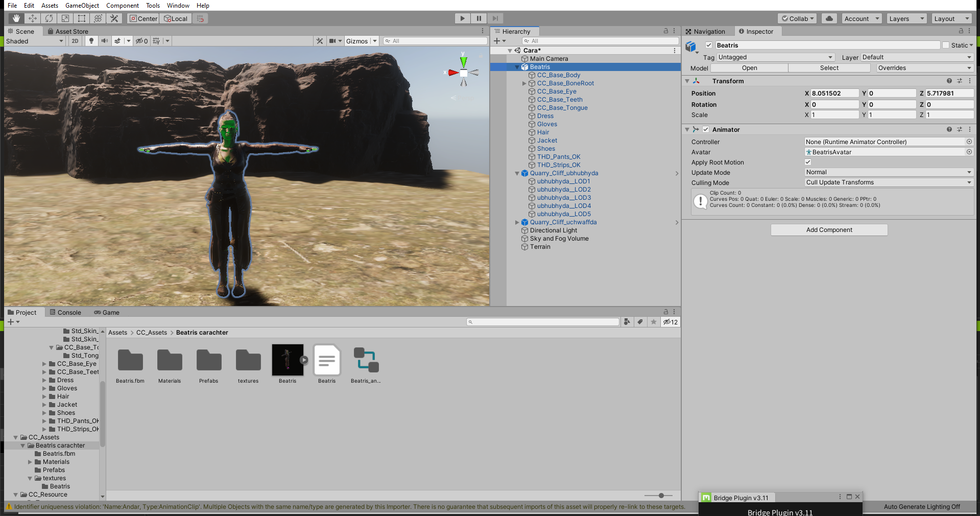The height and width of the screenshot is (516, 980).
Task: Click model Select button
Action: coord(829,68)
